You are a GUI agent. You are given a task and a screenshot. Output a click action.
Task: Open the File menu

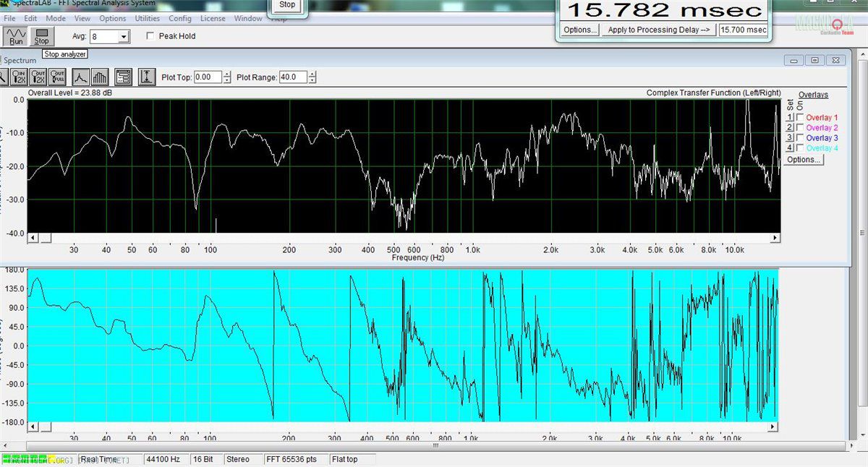pos(9,18)
